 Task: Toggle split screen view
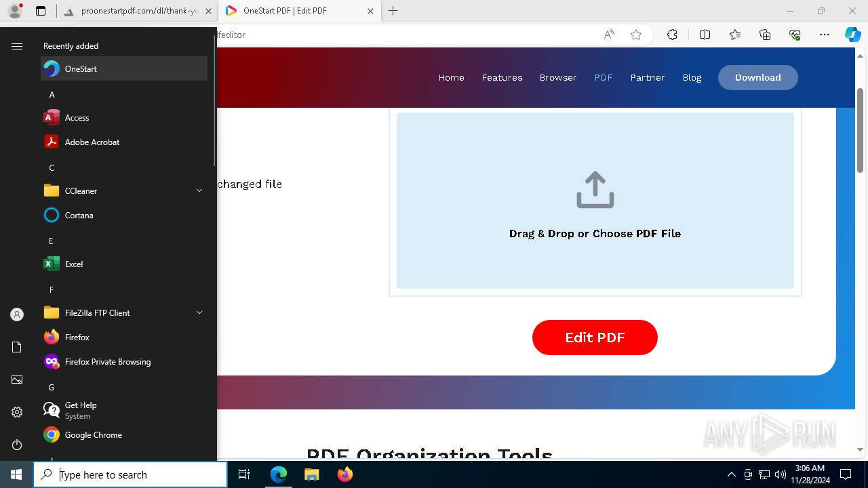[x=705, y=35]
